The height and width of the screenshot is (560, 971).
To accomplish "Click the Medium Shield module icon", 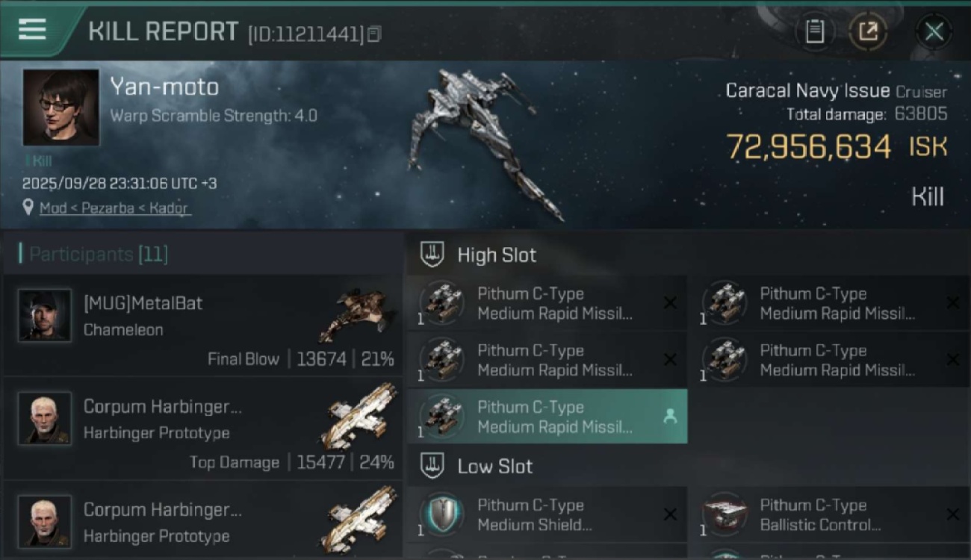I will [x=441, y=515].
